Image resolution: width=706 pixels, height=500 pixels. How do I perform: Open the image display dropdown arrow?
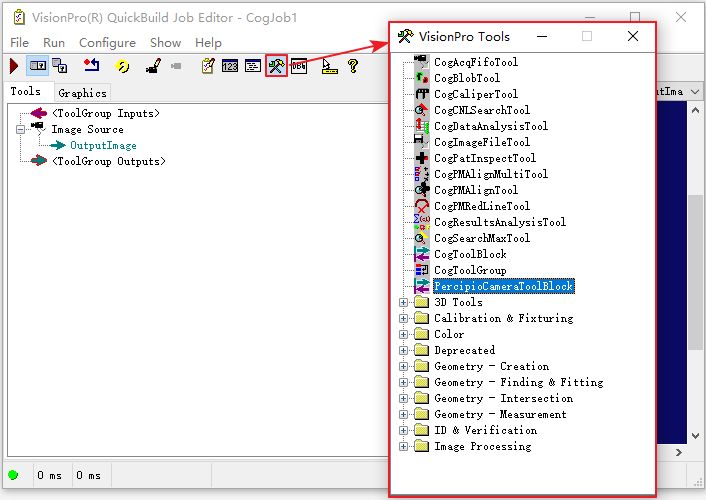tap(695, 92)
